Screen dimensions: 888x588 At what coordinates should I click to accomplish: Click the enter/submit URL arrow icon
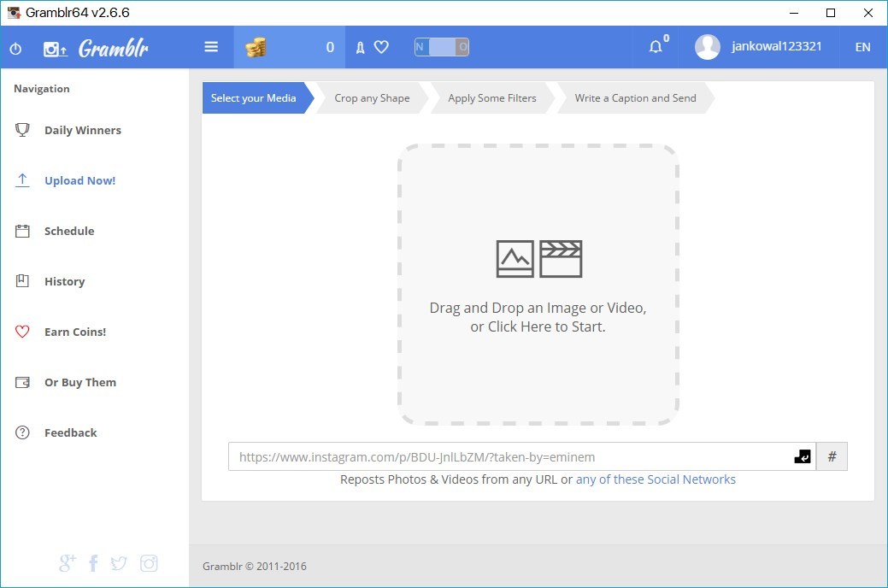803,456
